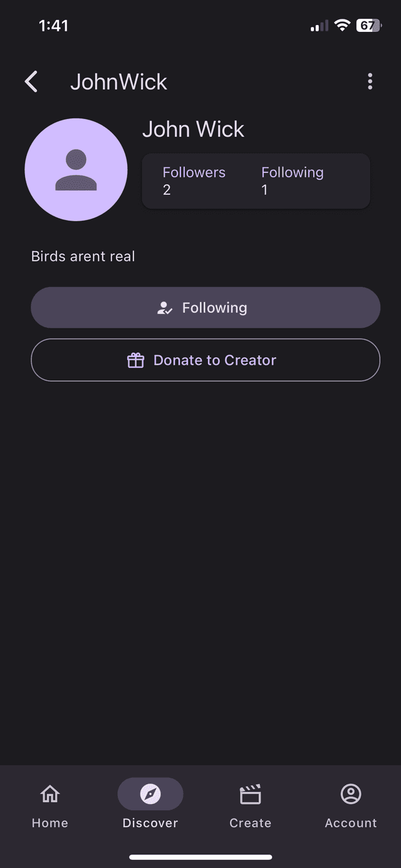View the Following count stat
The image size is (401, 868).
[292, 180]
